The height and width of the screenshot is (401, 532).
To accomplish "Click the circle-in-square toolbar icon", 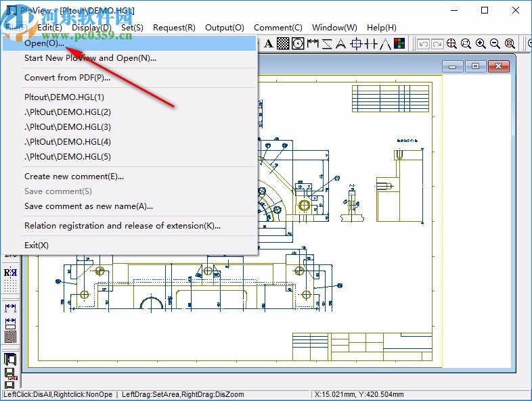I will click(298, 44).
